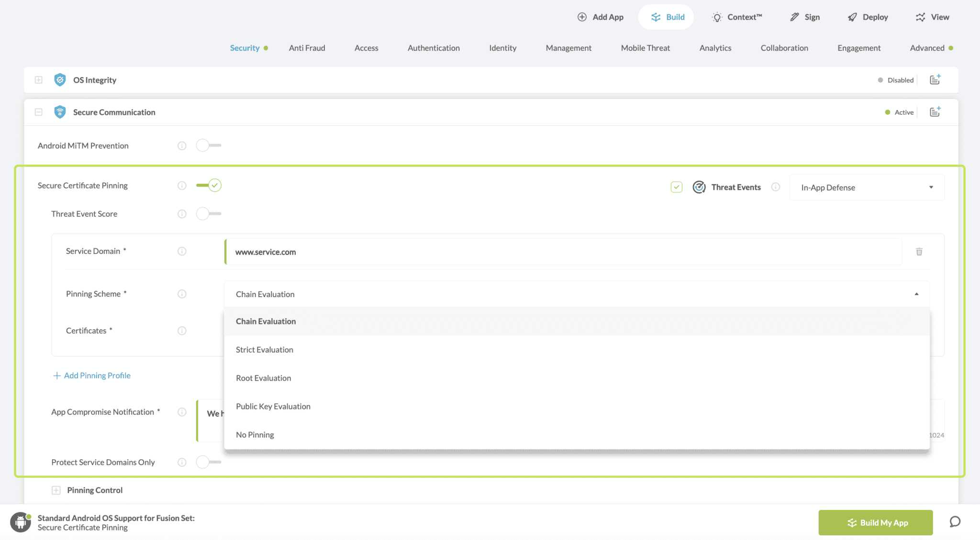The height and width of the screenshot is (540, 980).
Task: Open the chat bubble icon
Action: tap(955, 522)
